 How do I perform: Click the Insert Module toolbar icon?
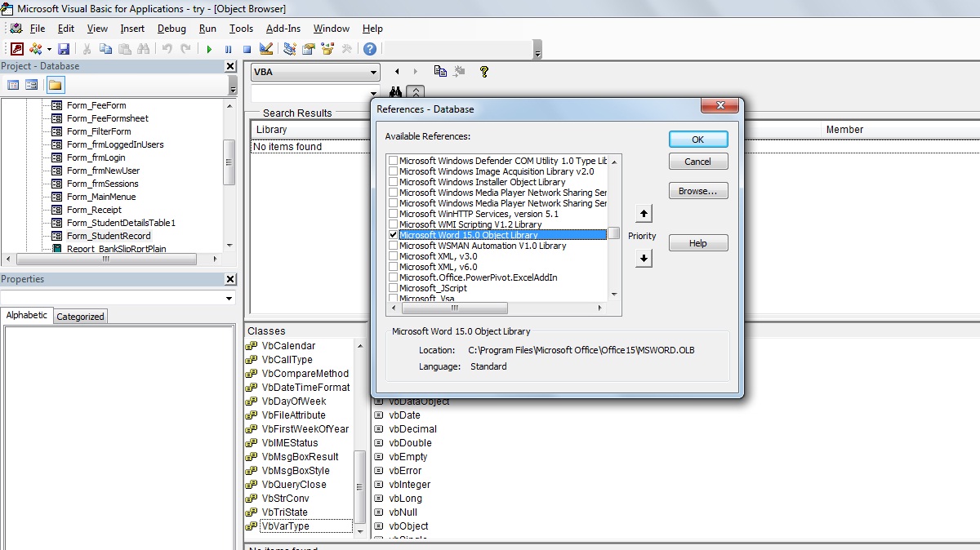(35, 49)
